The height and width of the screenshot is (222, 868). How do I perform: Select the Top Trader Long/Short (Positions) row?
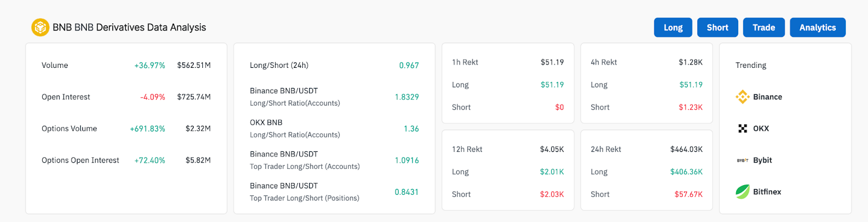(x=334, y=192)
